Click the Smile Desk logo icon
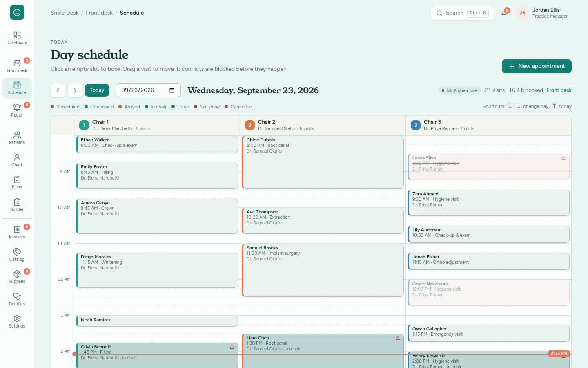The height and width of the screenshot is (368, 588). [17, 12]
